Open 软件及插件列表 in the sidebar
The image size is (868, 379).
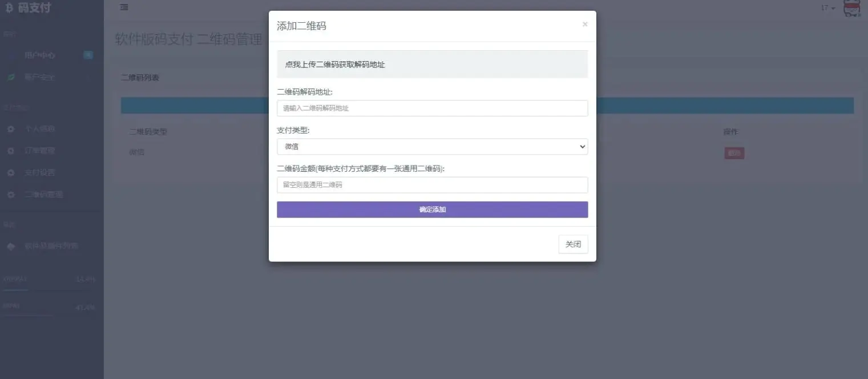[x=51, y=246]
